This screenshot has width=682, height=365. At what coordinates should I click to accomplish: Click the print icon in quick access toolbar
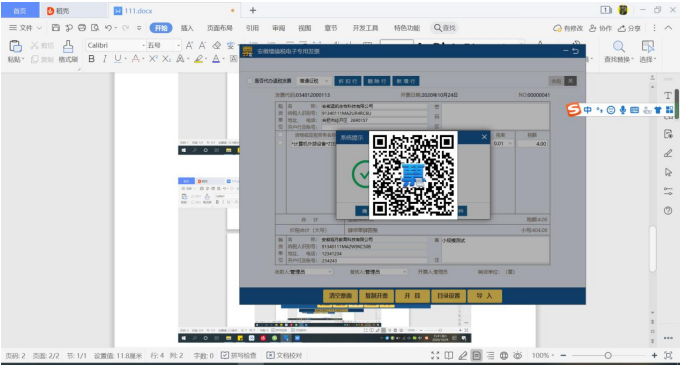82,28
